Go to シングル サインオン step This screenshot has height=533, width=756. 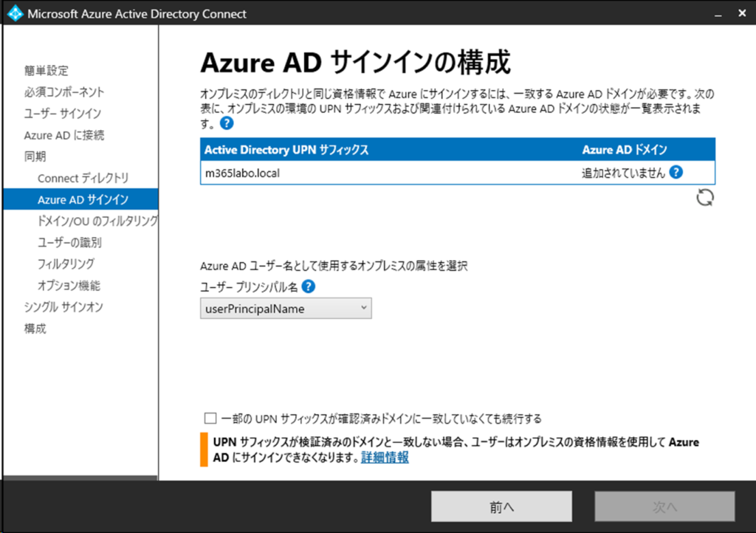[63, 306]
